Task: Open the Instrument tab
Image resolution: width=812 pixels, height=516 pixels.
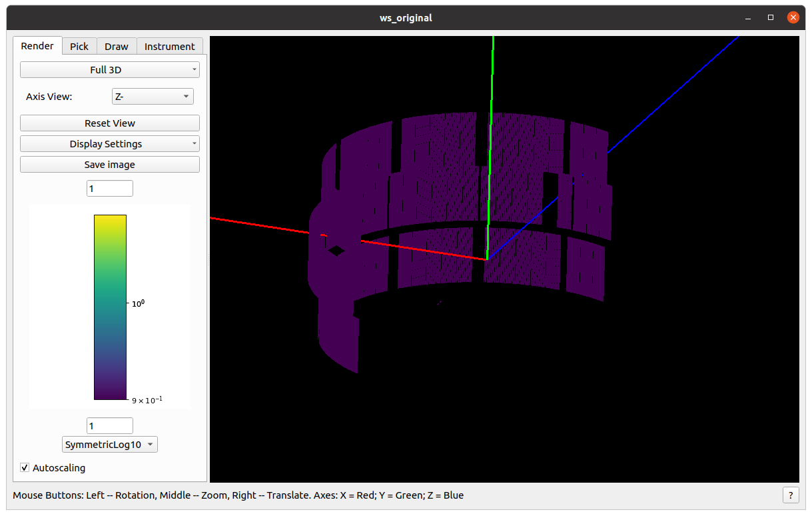Action: click(x=169, y=46)
